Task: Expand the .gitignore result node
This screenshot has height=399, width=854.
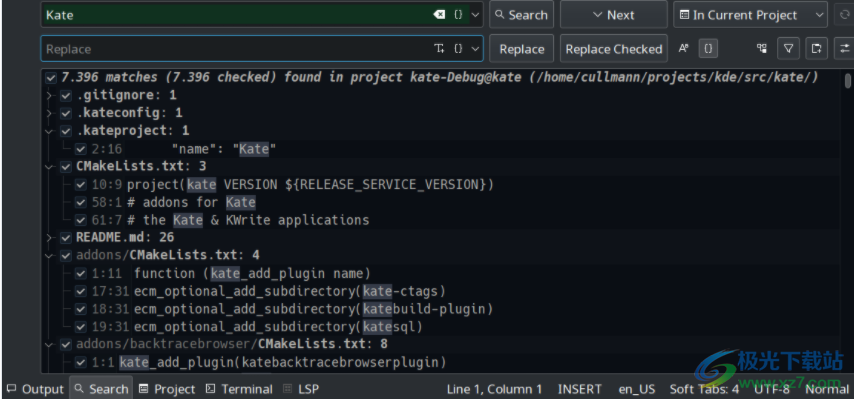Action: 50,96
